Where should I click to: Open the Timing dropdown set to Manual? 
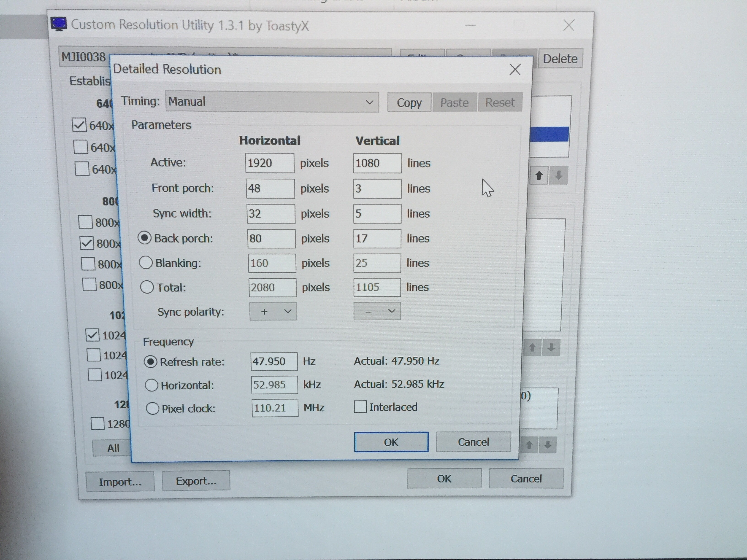(x=272, y=102)
